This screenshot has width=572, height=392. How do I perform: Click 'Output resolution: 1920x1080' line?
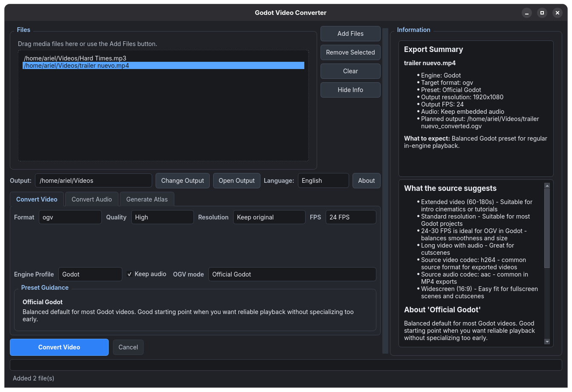(x=462, y=97)
